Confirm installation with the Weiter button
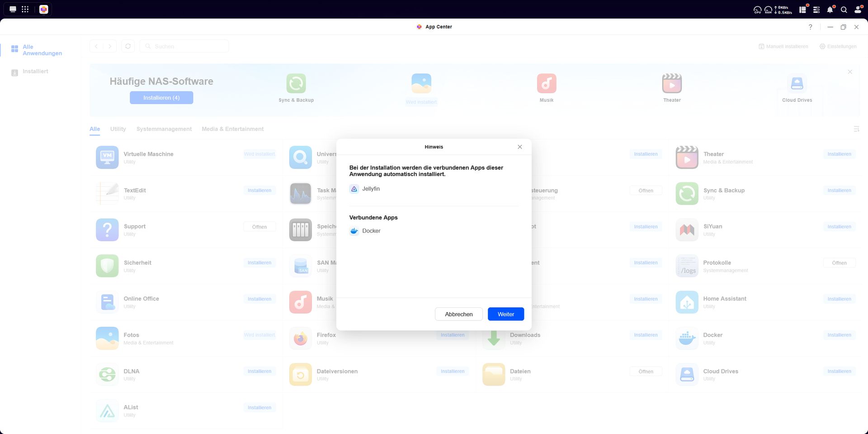Screen dimensions: 868x434 [506, 314]
